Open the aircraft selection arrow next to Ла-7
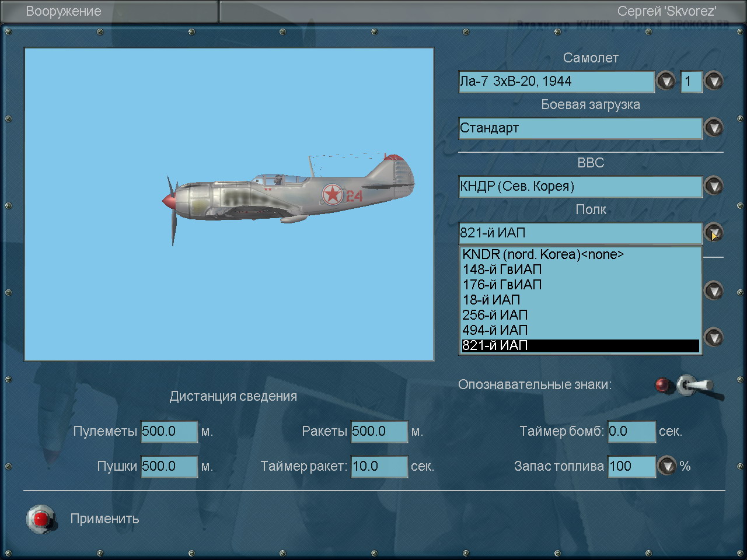 666,81
